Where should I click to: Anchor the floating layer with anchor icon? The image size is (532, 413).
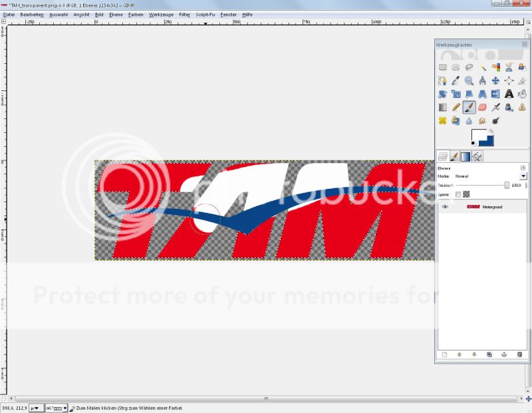click(x=504, y=354)
